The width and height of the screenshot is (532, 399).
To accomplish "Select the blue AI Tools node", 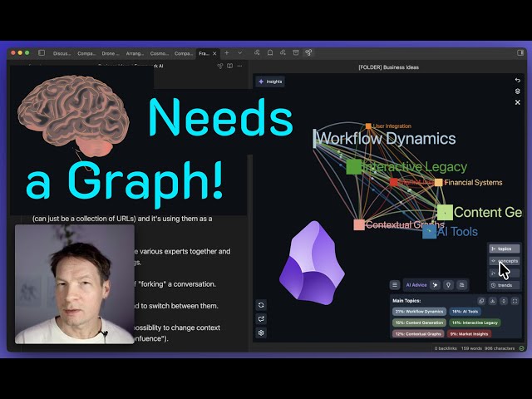I will tap(429, 232).
